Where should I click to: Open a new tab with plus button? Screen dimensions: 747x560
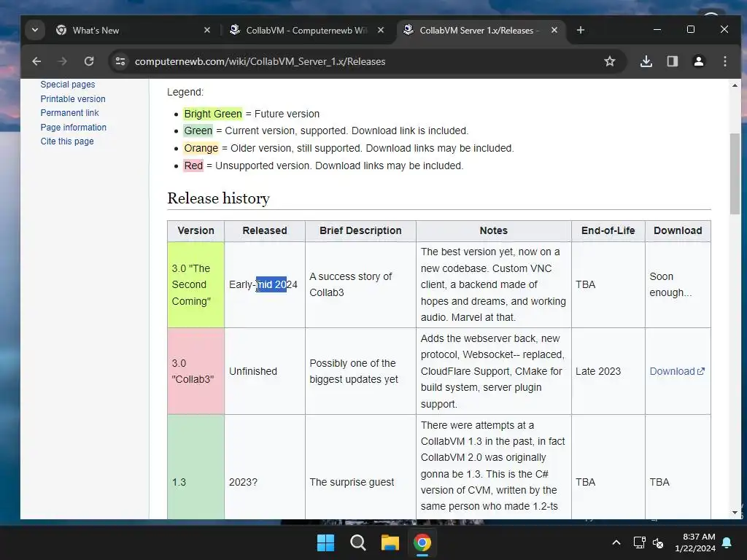pos(580,30)
